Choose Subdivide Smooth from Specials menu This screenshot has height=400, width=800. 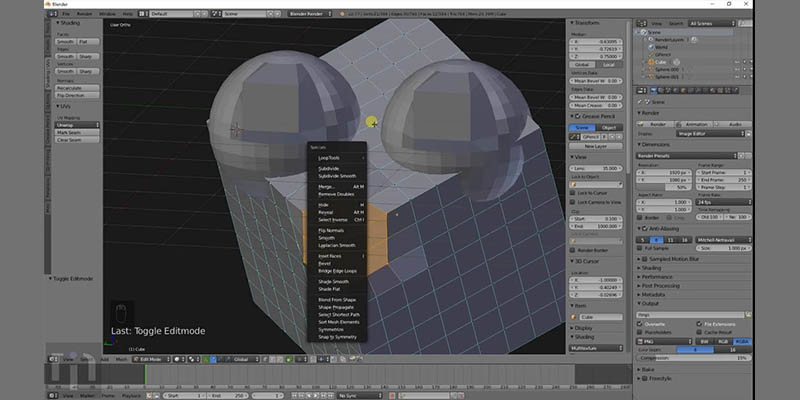click(336, 176)
